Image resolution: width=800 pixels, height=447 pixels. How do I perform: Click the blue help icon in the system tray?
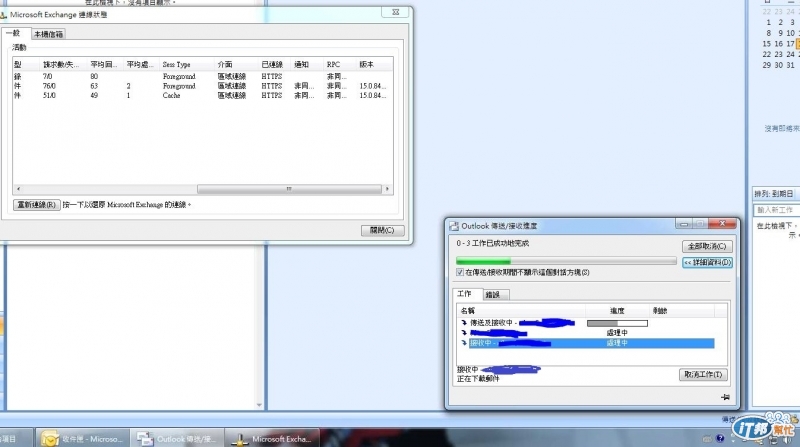(x=720, y=438)
